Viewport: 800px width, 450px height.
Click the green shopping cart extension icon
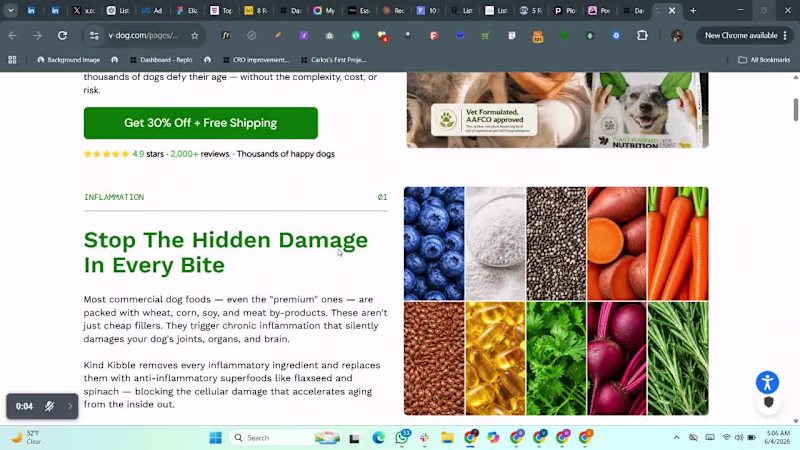click(x=485, y=36)
